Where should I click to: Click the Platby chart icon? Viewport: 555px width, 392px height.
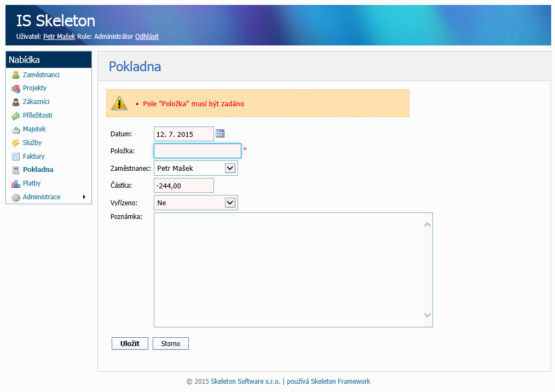coord(16,184)
